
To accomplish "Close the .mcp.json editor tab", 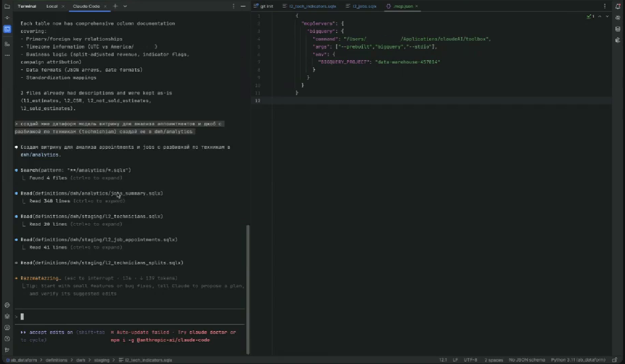I will tap(417, 6).
